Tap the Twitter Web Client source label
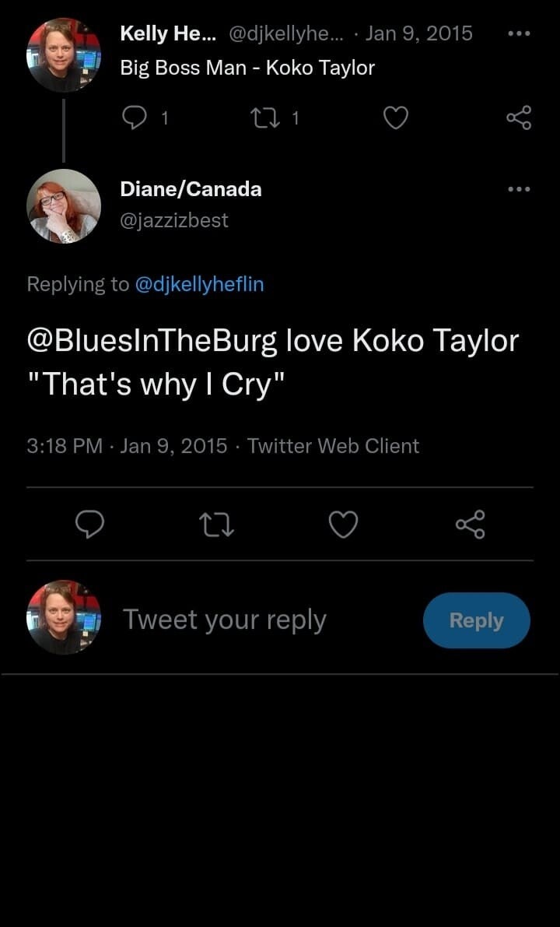The height and width of the screenshot is (927, 560). tap(333, 446)
